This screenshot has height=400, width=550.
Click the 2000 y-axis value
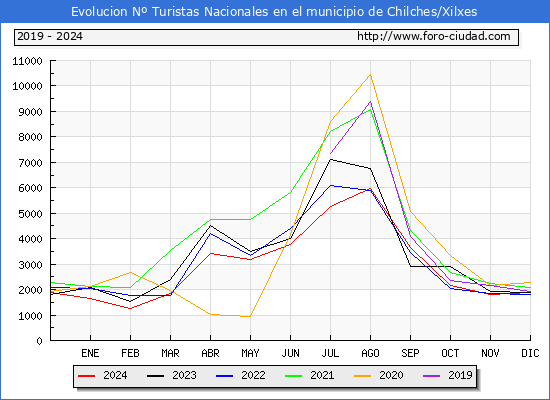coord(30,290)
